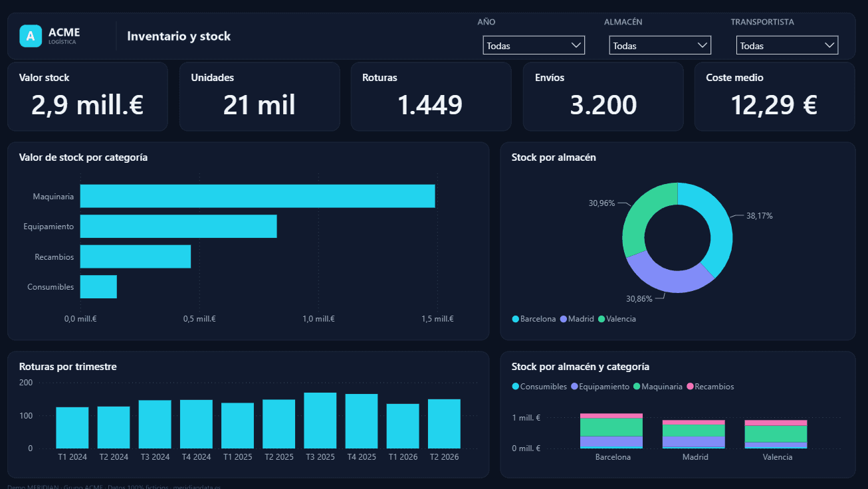The width and height of the screenshot is (868, 489).
Task: Click the Madrid legend color dot in donut chart
Action: point(564,319)
